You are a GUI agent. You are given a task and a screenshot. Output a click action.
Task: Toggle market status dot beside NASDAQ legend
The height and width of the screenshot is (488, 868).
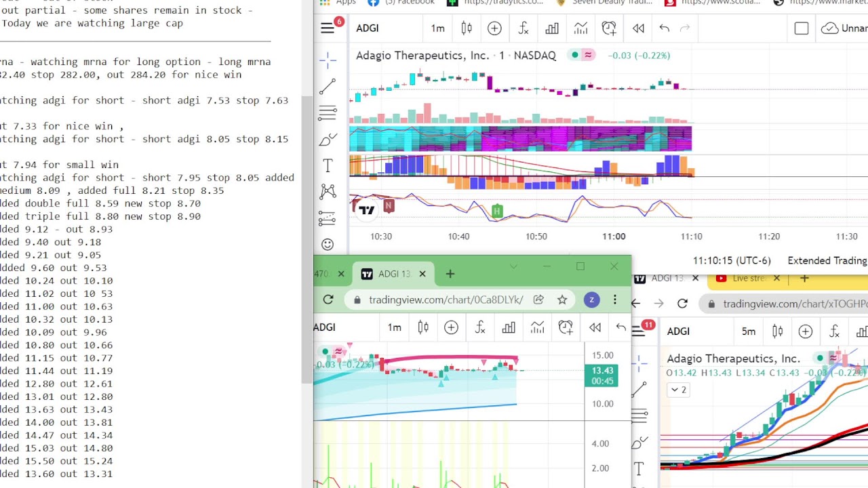575,55
